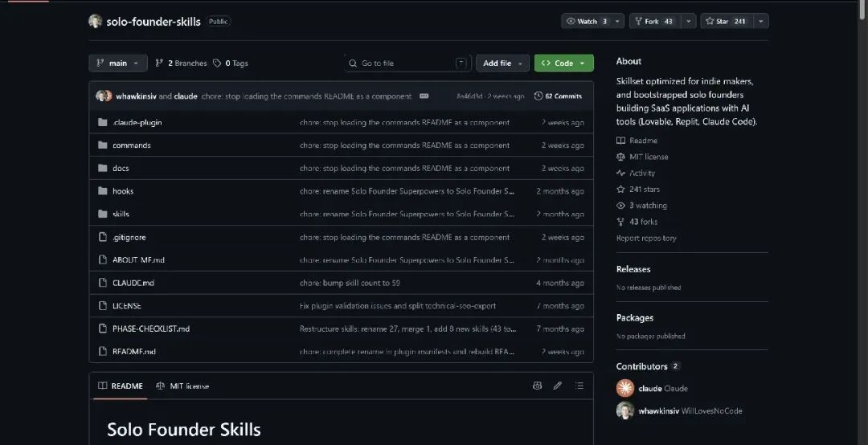
Task: Click the solo-founder-skills repository title
Action: [x=154, y=22]
